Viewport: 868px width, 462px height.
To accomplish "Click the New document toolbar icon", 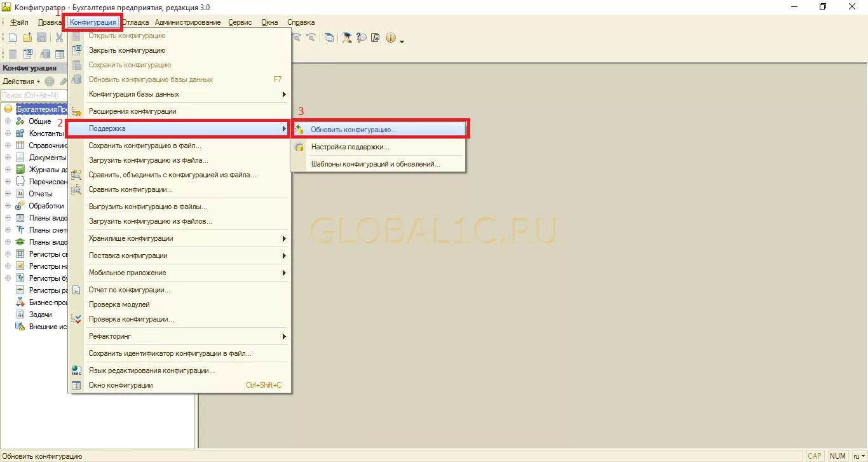I will tap(13, 37).
